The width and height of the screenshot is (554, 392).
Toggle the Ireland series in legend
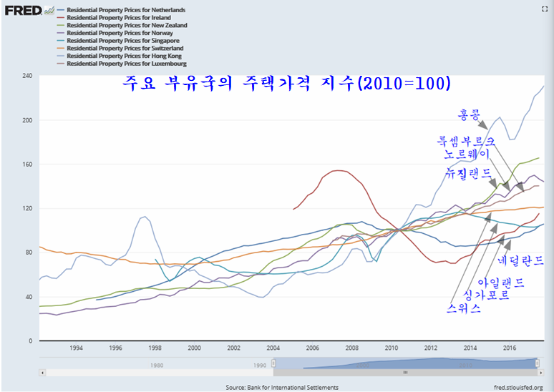(114, 18)
